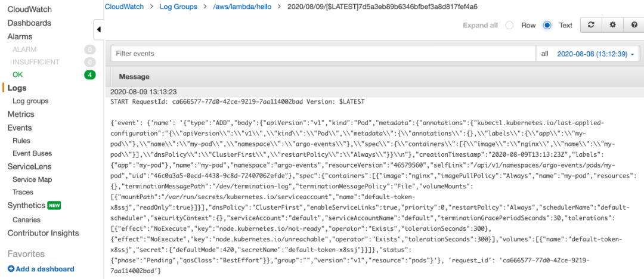The image size is (644, 279).
Task: Click the 'all' time range option
Action: pos(544,54)
